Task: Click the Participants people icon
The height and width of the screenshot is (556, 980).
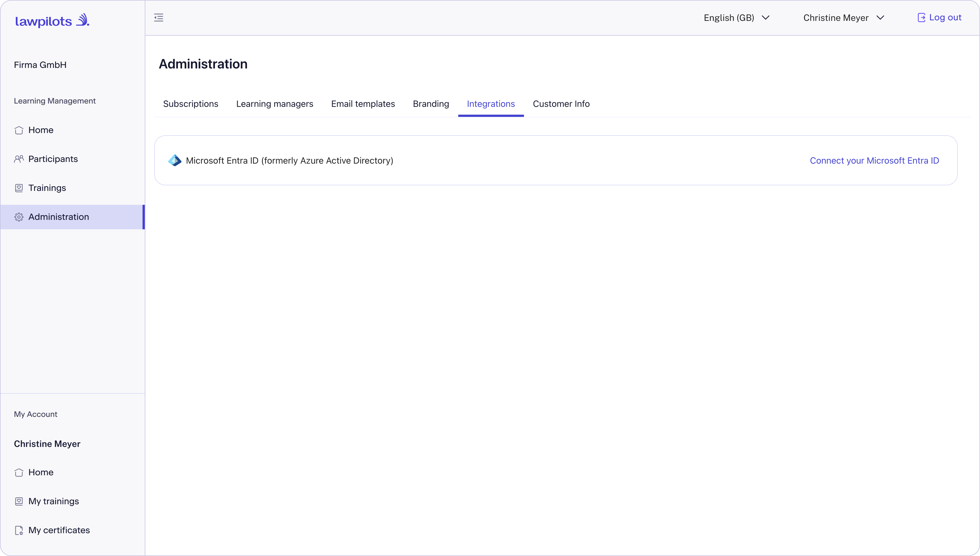Action: 19,159
